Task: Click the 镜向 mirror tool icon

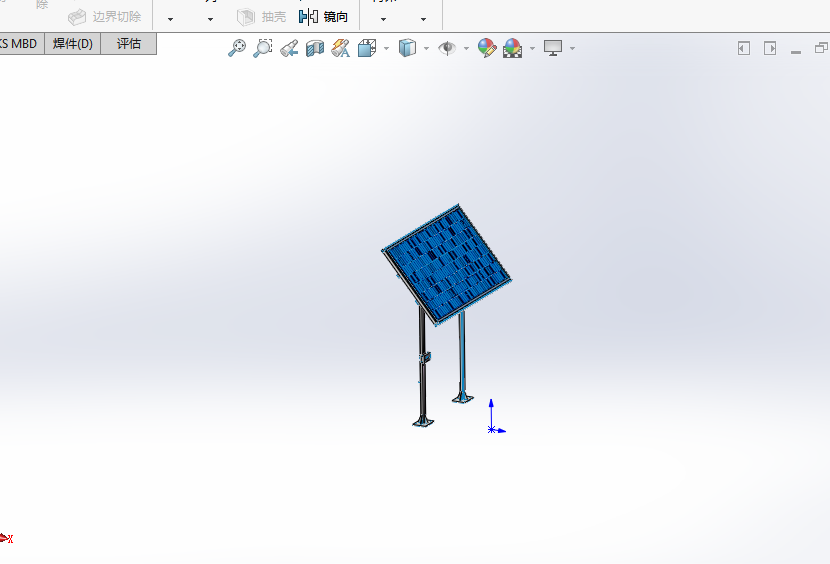Action: 308,17
